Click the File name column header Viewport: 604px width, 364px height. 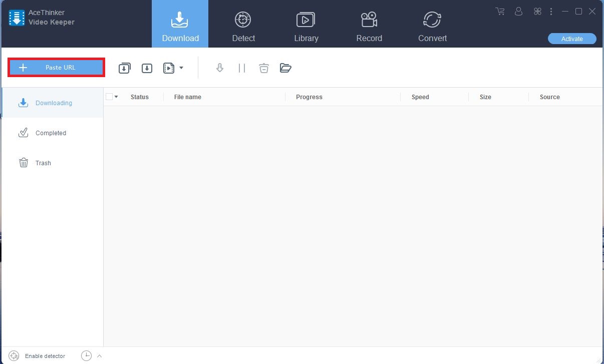tap(188, 97)
